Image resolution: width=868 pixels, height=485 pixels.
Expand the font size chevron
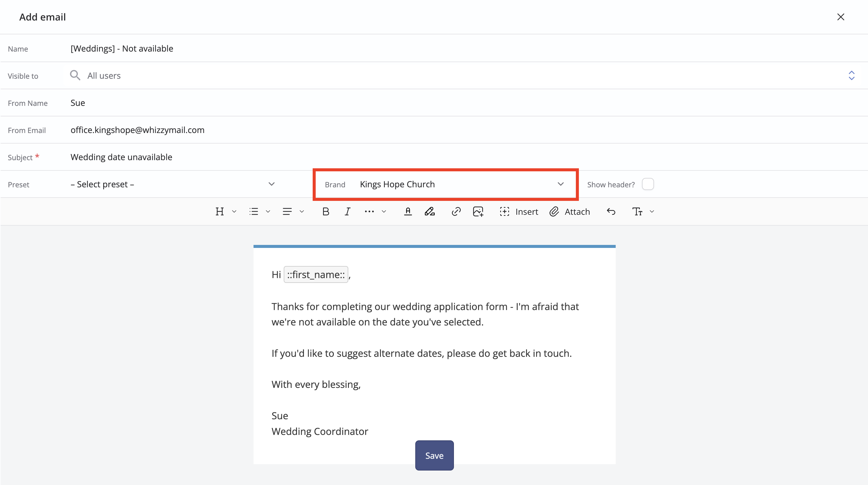pos(652,211)
